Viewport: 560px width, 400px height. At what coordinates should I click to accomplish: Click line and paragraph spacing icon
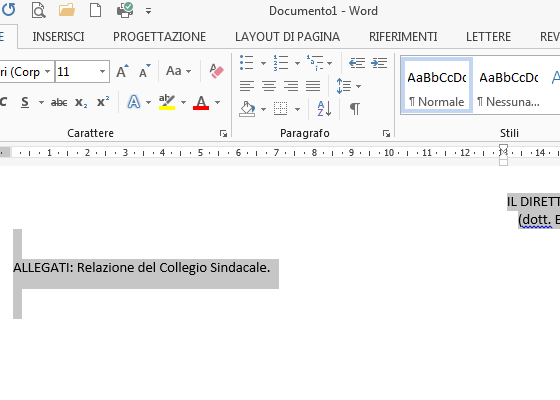[344, 86]
